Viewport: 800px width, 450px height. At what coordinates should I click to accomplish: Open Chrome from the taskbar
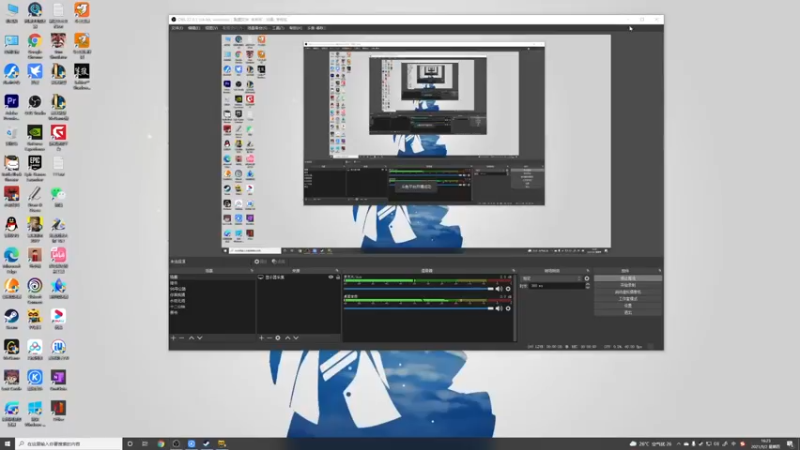(x=161, y=444)
